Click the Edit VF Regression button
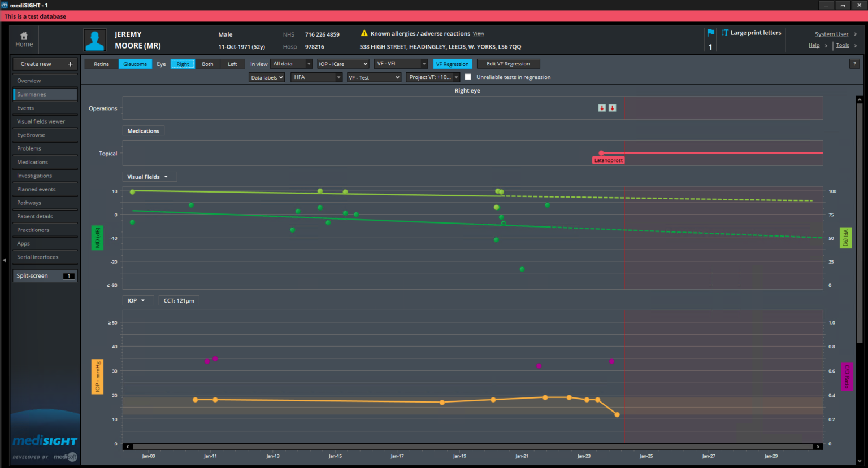 pos(508,64)
